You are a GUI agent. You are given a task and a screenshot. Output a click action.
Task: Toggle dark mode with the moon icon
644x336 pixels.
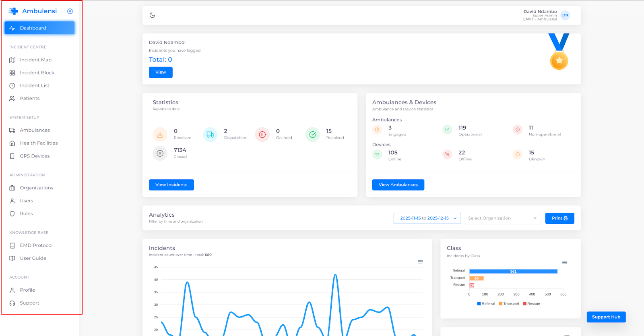pyautogui.click(x=152, y=15)
